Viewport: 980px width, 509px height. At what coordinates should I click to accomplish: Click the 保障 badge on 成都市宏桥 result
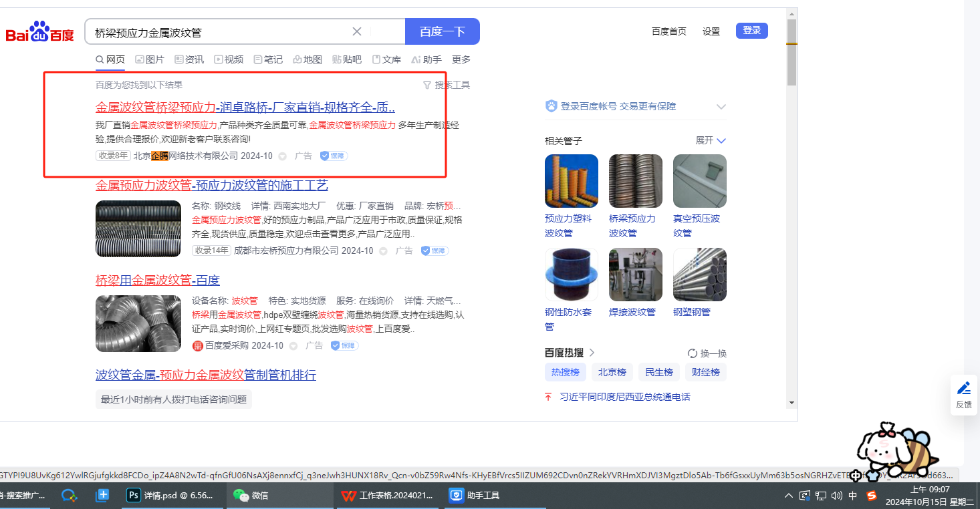pos(435,250)
